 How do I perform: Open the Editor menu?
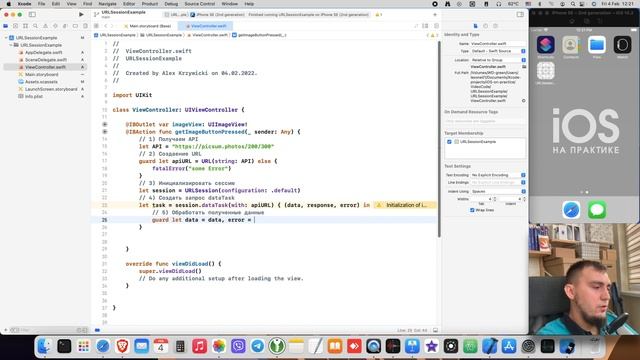click(x=129, y=4)
